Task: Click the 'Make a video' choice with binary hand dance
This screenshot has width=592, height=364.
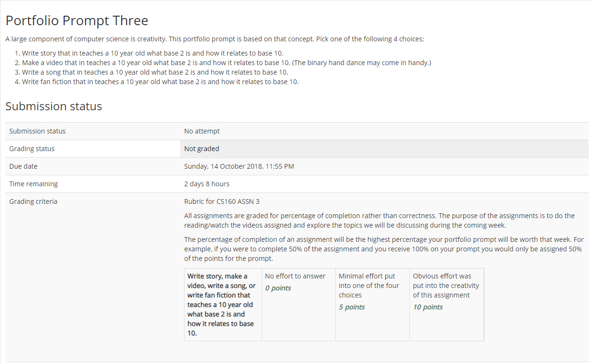Action: pyautogui.click(x=226, y=63)
